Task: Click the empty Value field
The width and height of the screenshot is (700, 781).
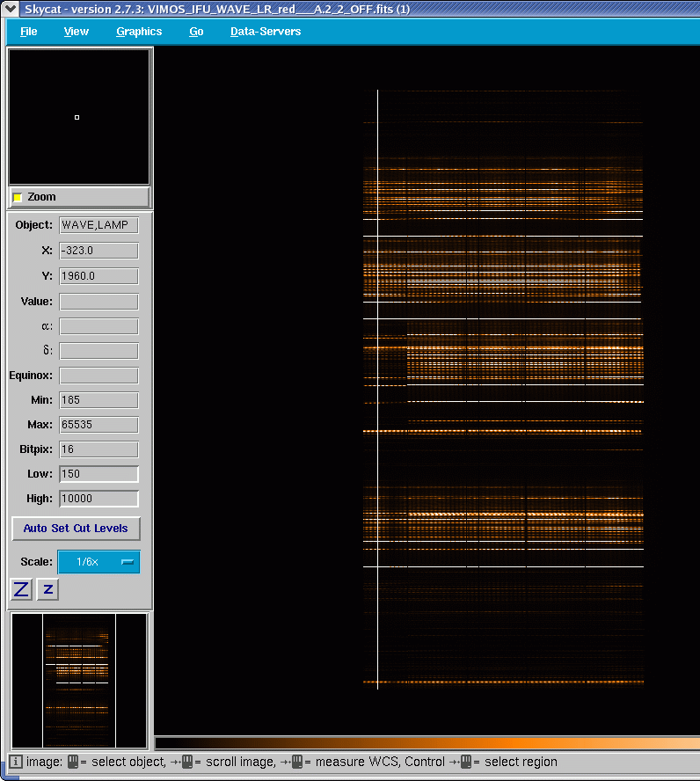Action: click(x=98, y=302)
